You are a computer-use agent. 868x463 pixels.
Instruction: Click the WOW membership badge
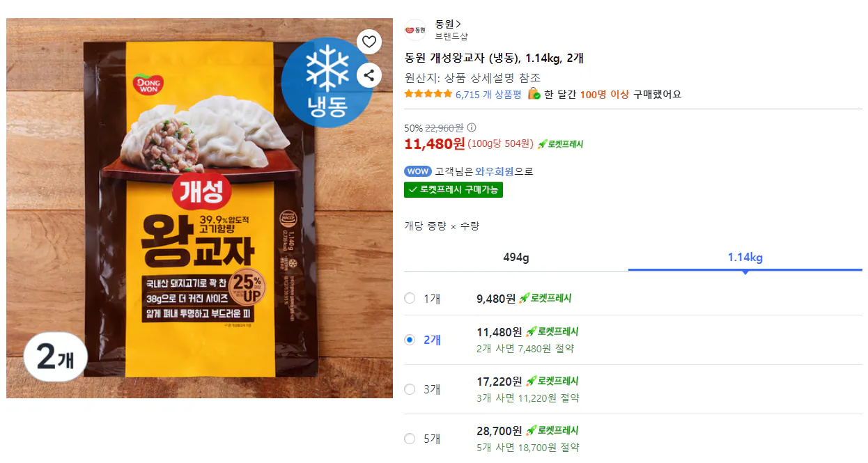(x=416, y=170)
